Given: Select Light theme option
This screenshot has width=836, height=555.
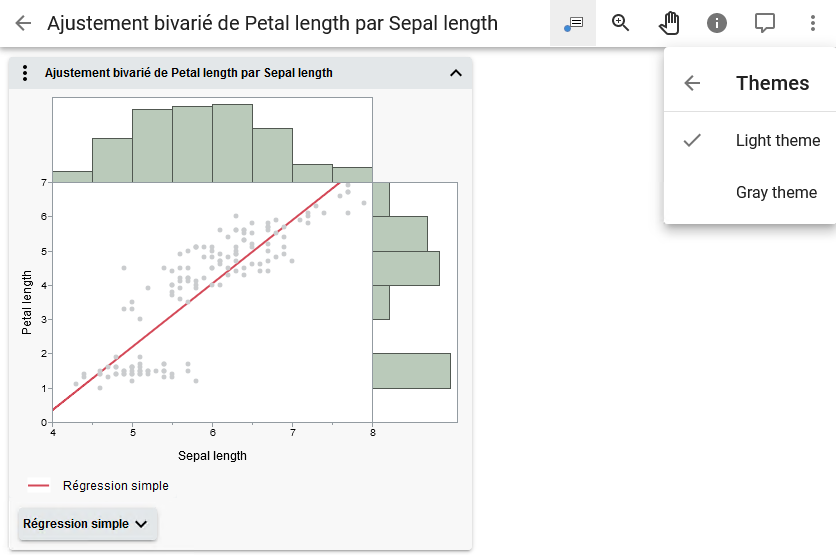Looking at the screenshot, I should click(x=777, y=140).
